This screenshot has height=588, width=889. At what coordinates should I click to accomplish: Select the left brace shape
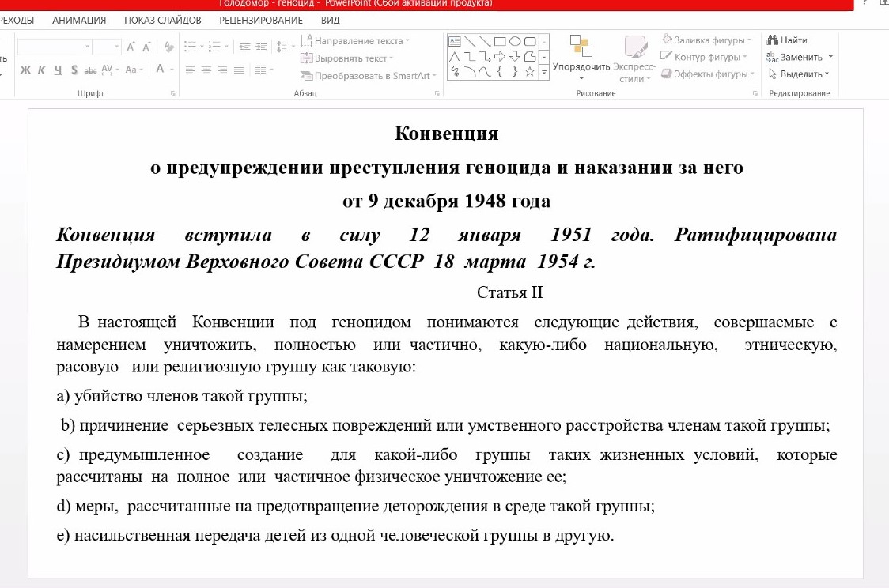click(500, 71)
